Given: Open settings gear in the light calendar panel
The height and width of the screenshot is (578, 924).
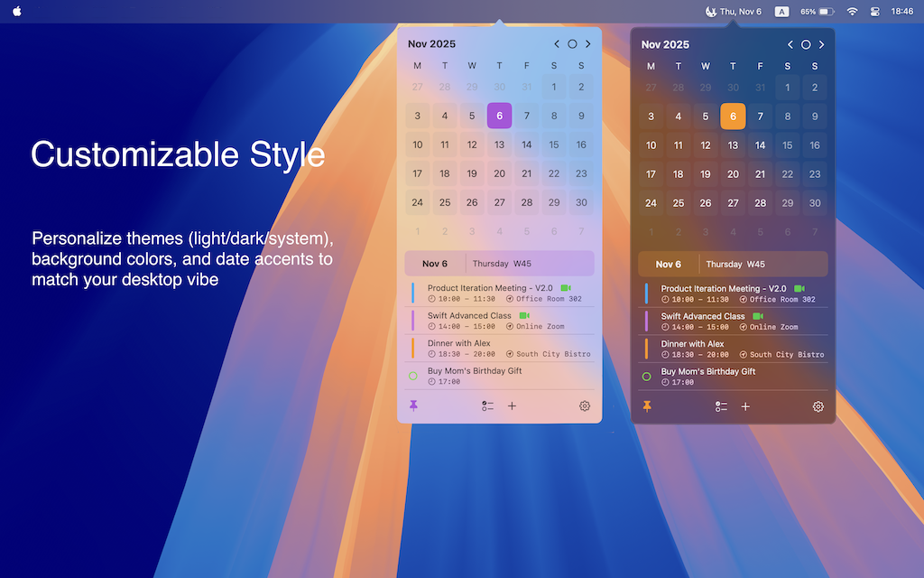Looking at the screenshot, I should [x=585, y=406].
